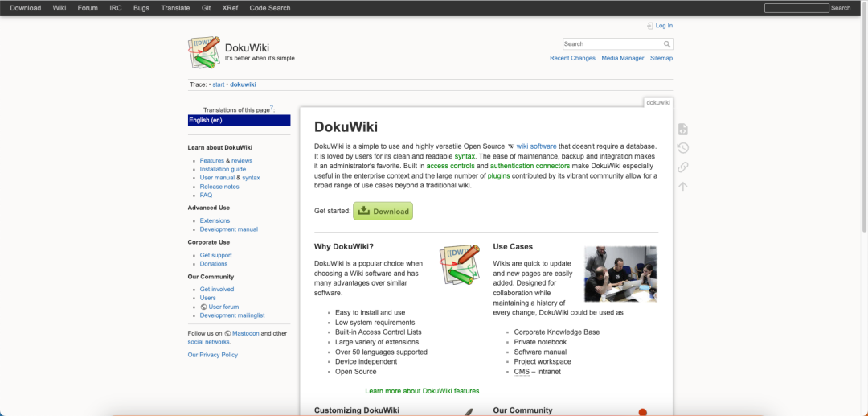Open the User forum link

[x=223, y=307]
